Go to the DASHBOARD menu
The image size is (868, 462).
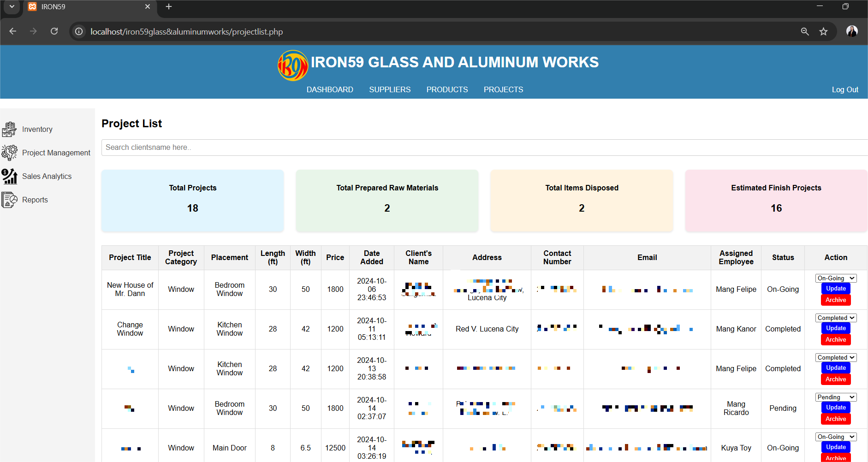click(x=330, y=89)
